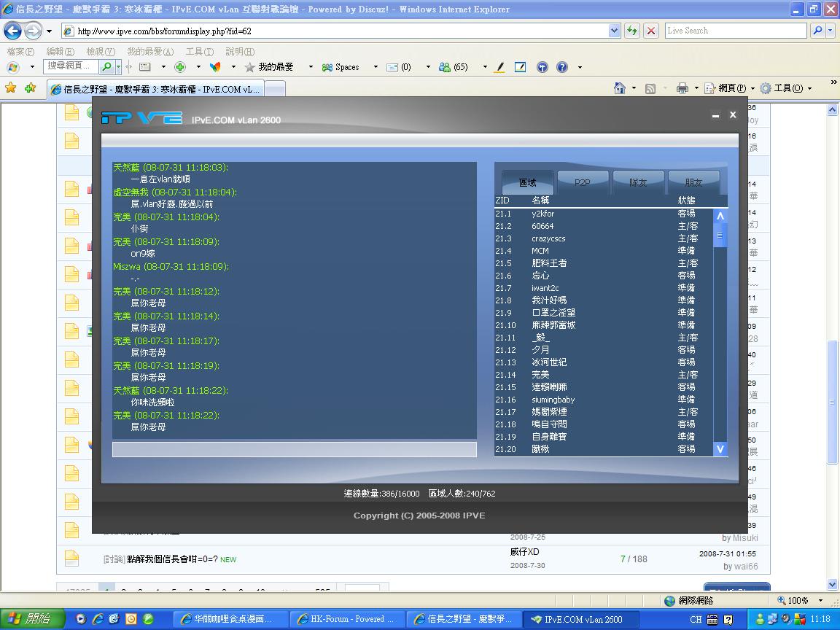The width and height of the screenshot is (840, 630).
Task: Expand the address bar URL dropdown
Action: click(x=614, y=31)
